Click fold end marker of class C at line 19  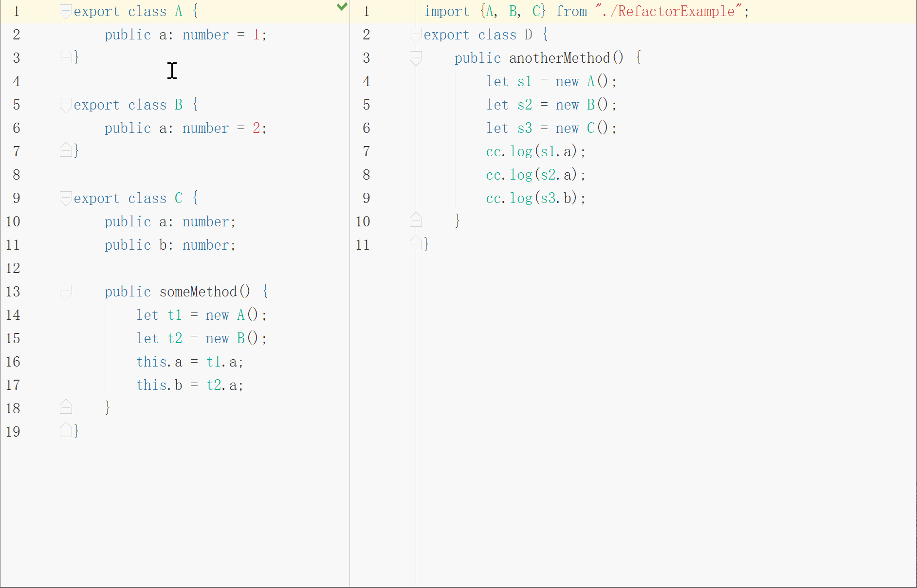click(x=66, y=431)
